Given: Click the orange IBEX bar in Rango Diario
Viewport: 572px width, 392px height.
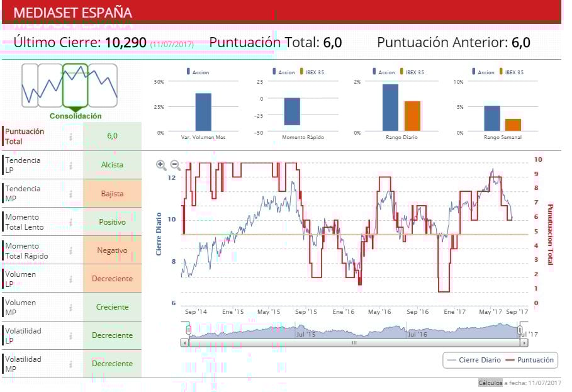Looking at the screenshot, I should coord(413,116).
